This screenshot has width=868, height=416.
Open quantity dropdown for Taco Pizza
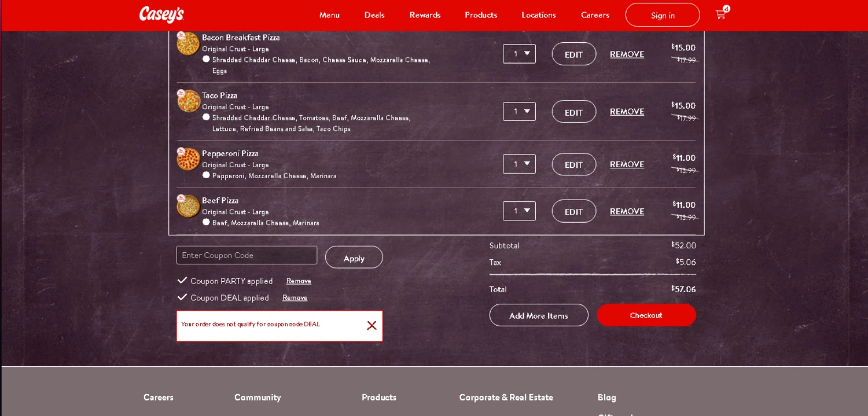point(519,111)
